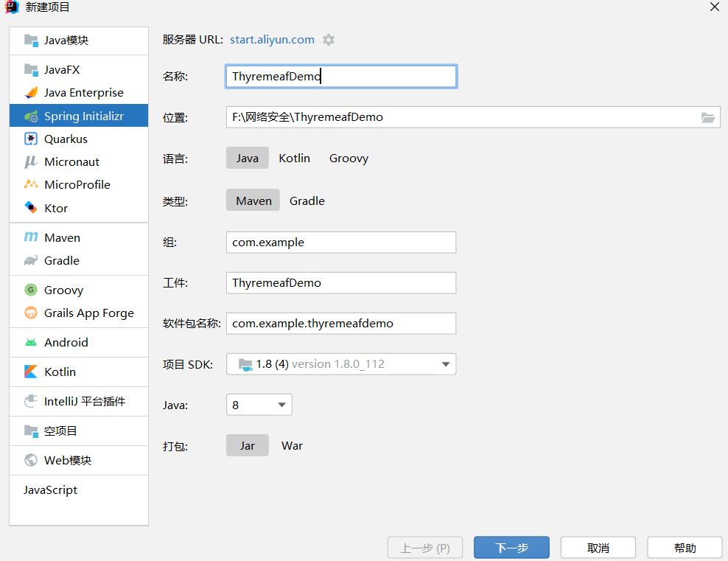
Task: Click the IntelliJ 平台插件 plug icon
Action: click(31, 401)
